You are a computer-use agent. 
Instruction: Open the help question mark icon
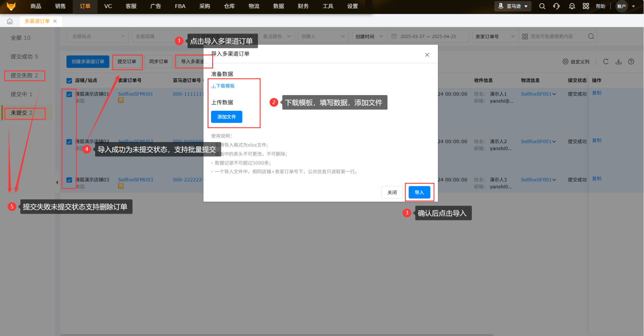[x=631, y=62]
